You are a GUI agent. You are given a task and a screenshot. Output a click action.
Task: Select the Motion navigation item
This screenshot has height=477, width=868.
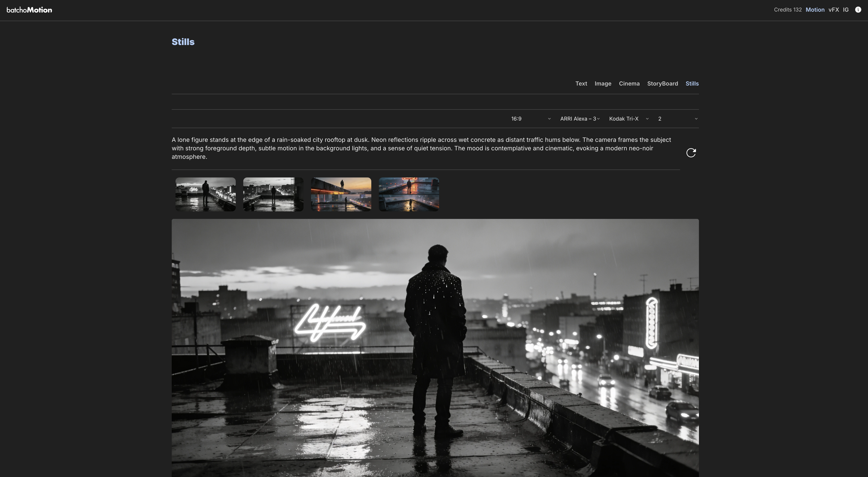pos(815,9)
